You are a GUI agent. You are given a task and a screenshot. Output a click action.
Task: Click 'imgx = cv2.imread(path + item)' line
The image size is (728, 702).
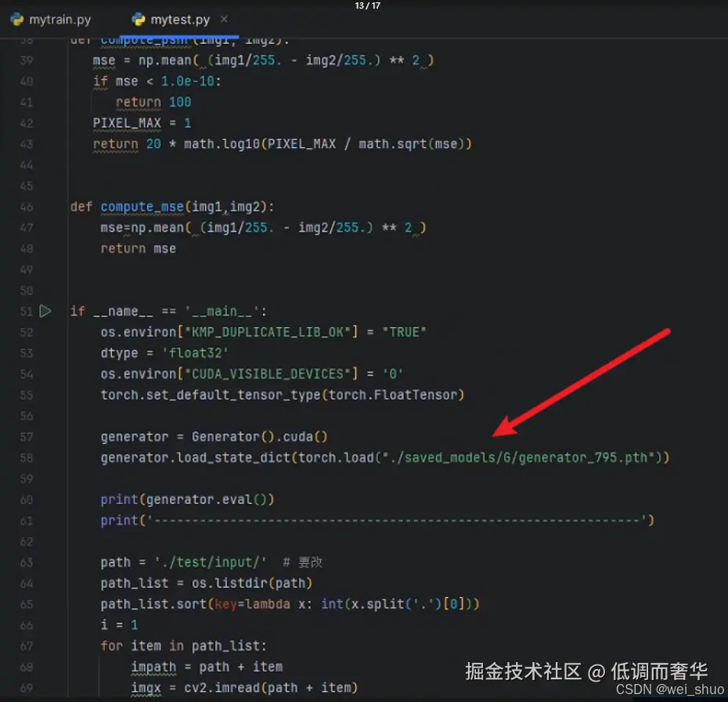point(245,688)
